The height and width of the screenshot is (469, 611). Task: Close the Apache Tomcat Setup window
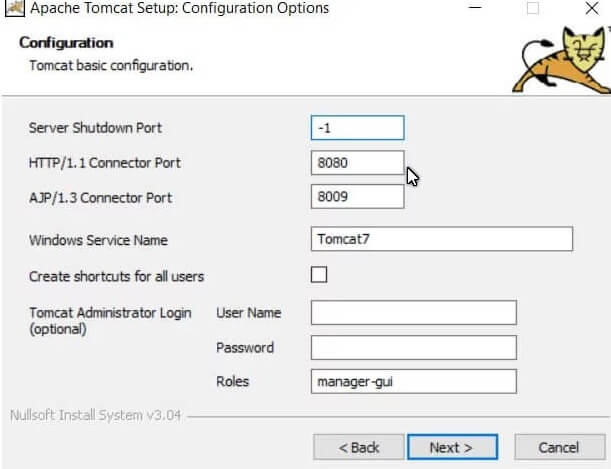click(x=592, y=8)
